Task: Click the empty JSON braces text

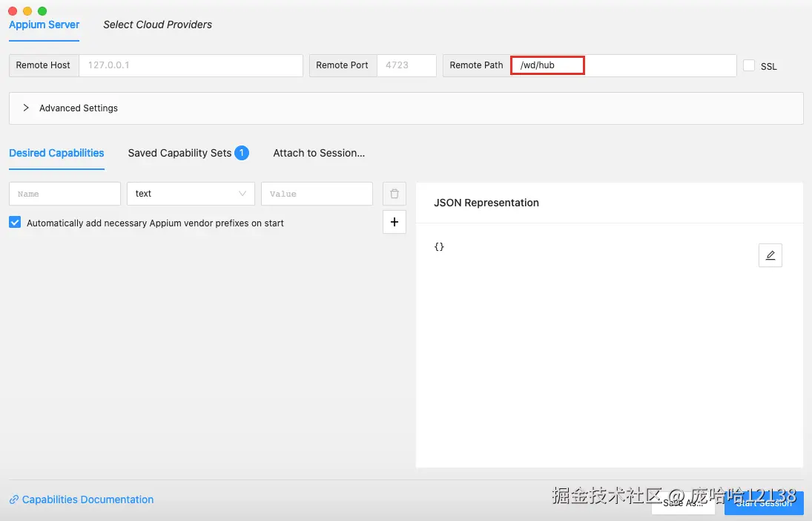Action: tap(439, 246)
